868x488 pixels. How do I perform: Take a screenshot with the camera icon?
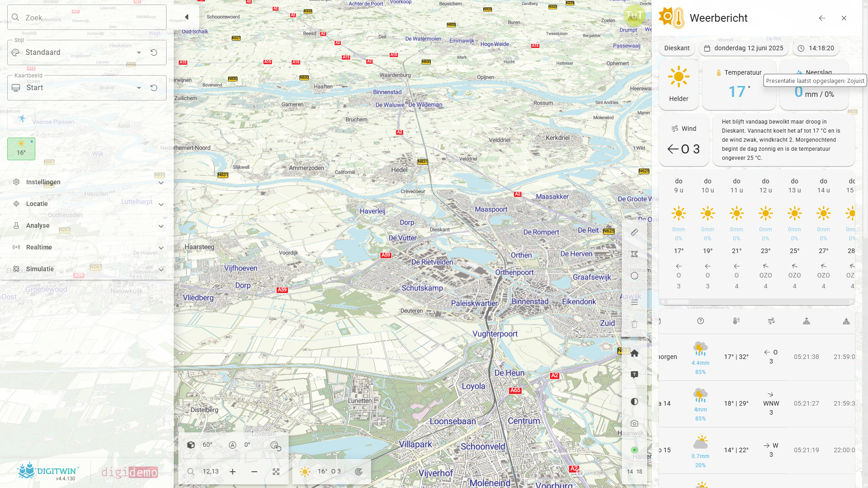tap(634, 423)
